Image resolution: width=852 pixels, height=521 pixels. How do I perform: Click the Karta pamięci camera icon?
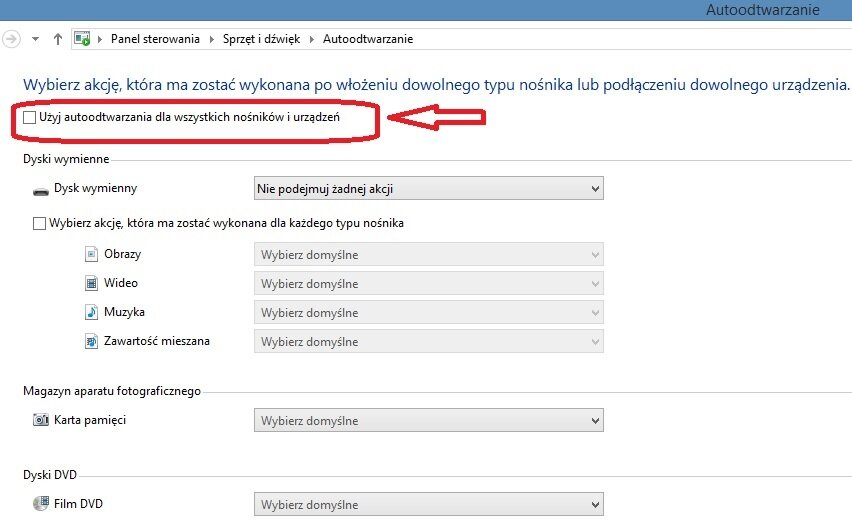click(x=41, y=420)
